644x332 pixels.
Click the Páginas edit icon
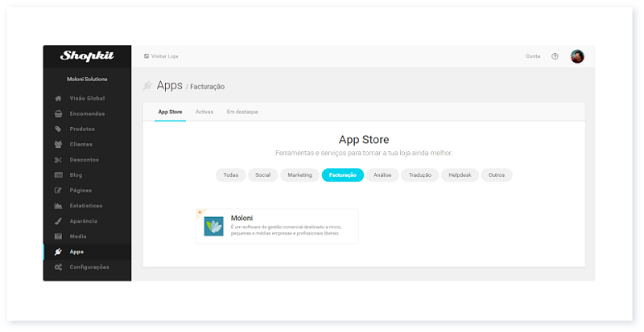pos(58,191)
